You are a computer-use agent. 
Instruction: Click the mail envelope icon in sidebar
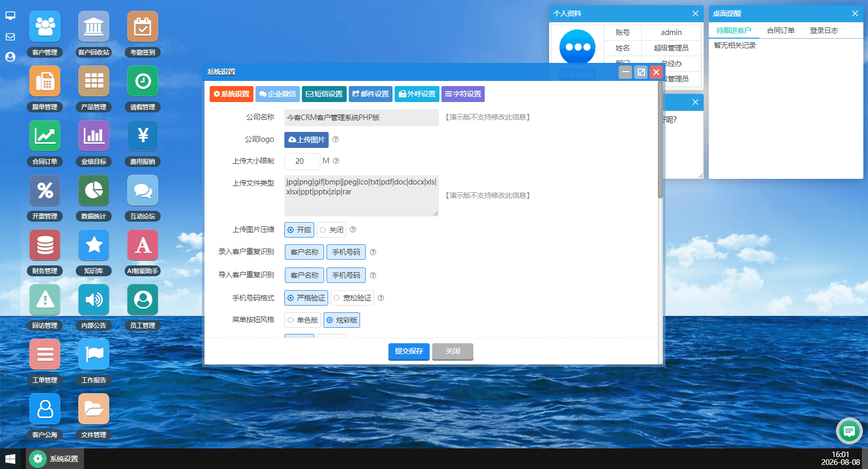(x=10, y=37)
